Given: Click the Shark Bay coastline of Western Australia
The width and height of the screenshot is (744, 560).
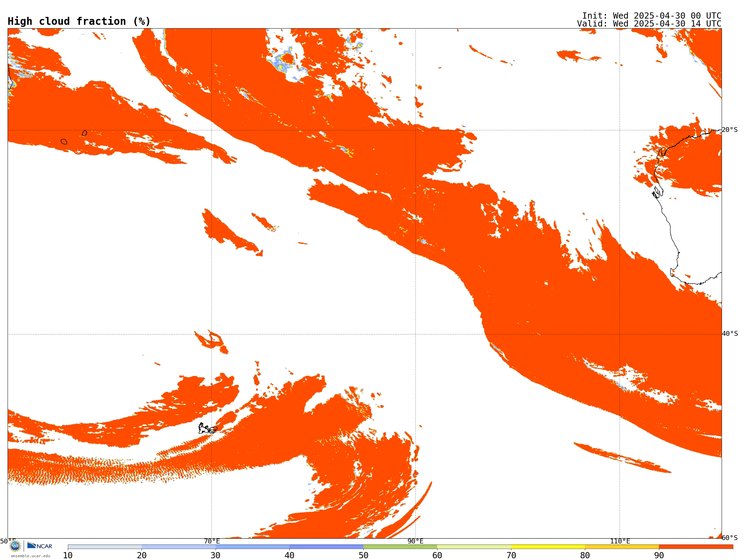Looking at the screenshot, I should tap(658, 193).
